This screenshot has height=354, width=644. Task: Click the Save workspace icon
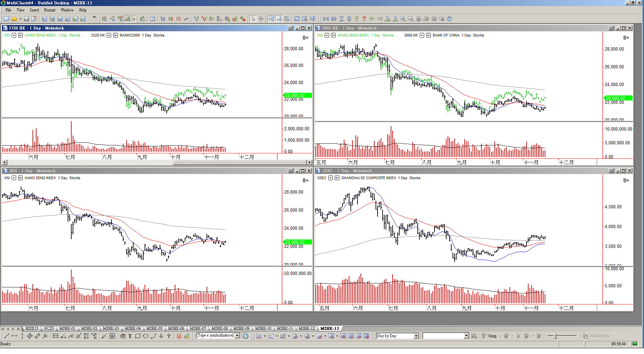[x=26, y=19]
